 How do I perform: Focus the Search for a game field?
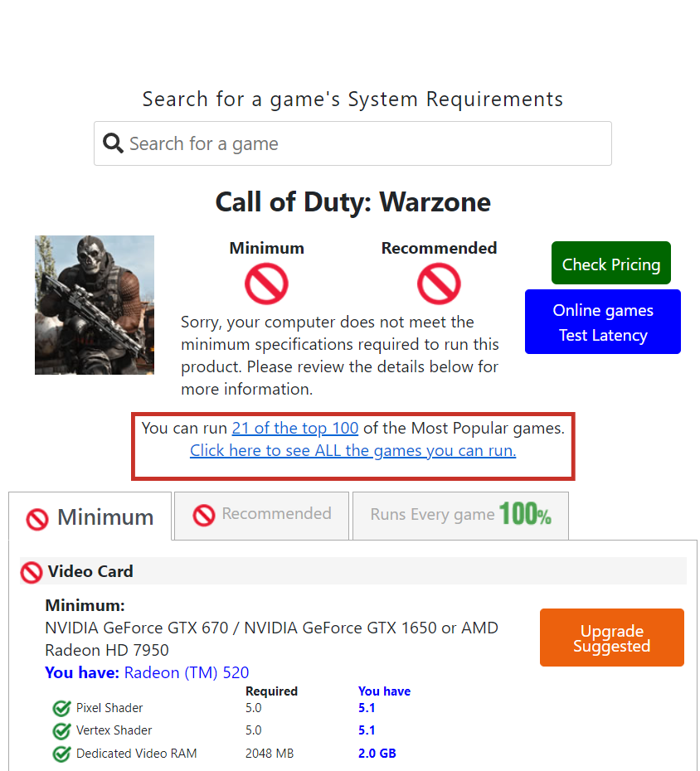click(352, 143)
